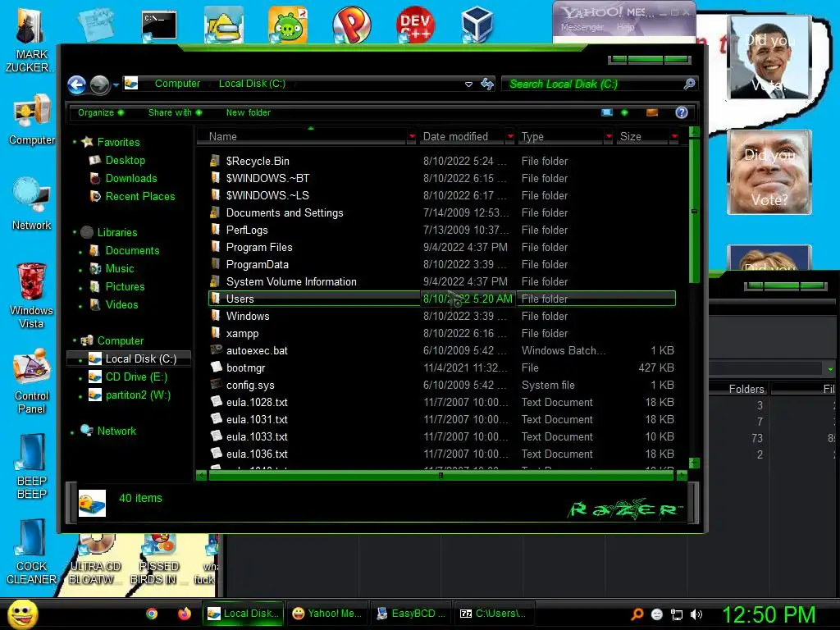840x630 pixels.
Task: Select Network in the navigation pane
Action: pyautogui.click(x=116, y=431)
